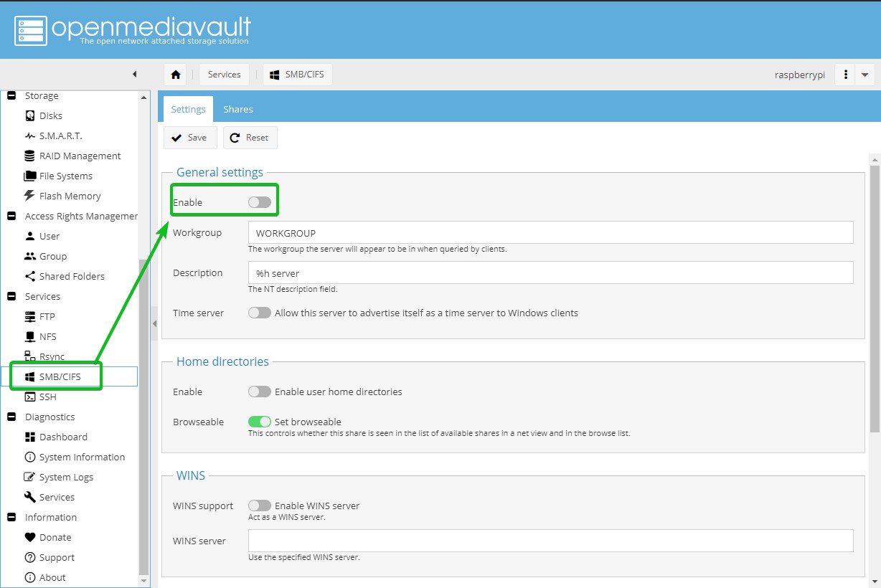Open the Shared Folders page
The height and width of the screenshot is (588, 881).
click(72, 276)
